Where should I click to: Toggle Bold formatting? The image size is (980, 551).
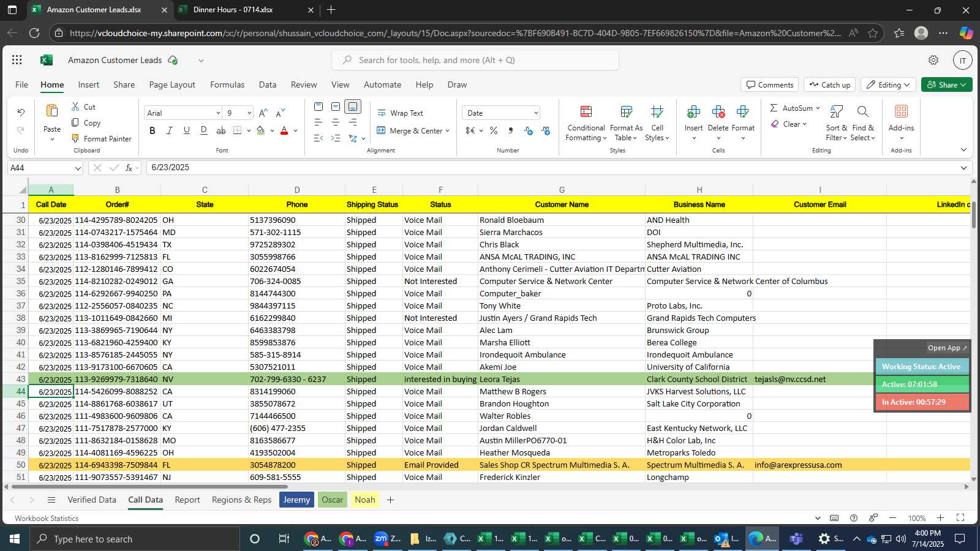tap(153, 130)
